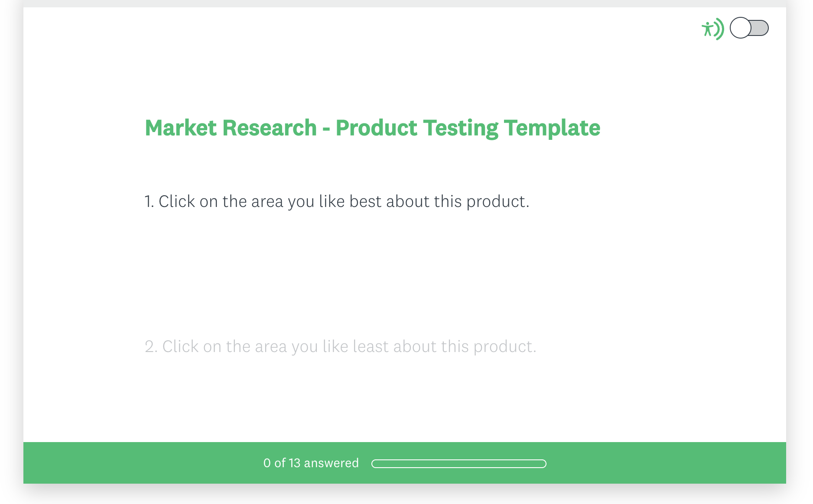Select question 1 about the area you like best
813x504 pixels.
337,201
